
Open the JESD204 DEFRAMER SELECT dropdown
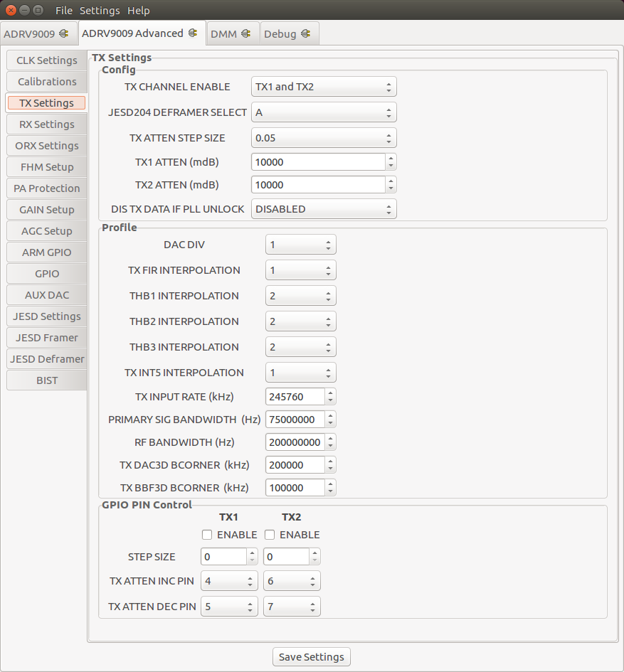click(324, 112)
